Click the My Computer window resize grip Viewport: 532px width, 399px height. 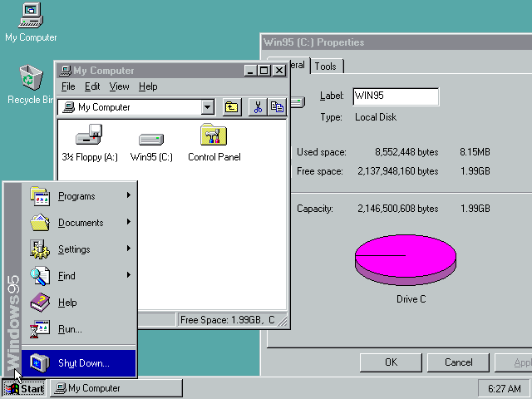pos(283,321)
